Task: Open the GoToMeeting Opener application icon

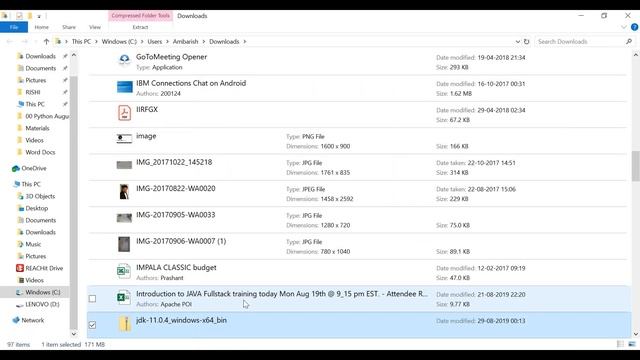Action: tap(124, 60)
